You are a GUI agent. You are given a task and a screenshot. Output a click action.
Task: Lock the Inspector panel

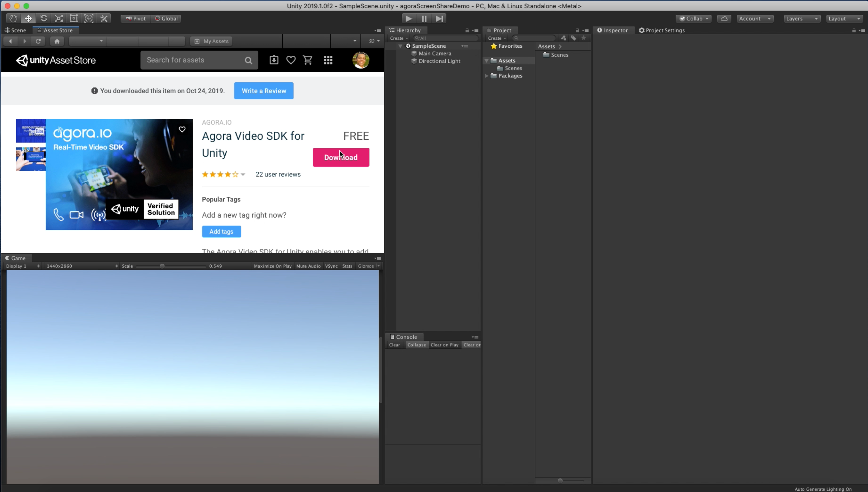tap(854, 30)
